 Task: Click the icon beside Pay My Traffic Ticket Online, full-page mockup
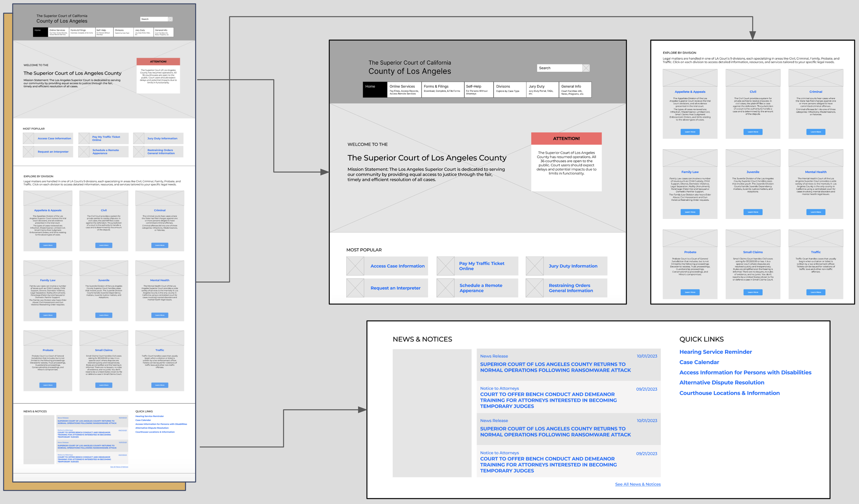pos(84,138)
